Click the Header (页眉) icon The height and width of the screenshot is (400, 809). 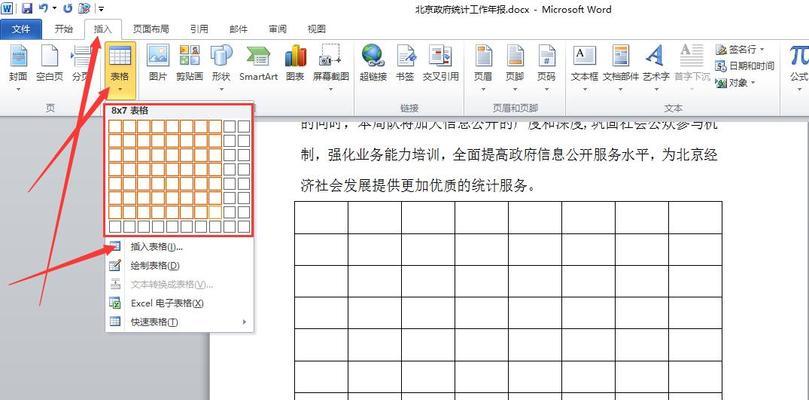click(483, 55)
